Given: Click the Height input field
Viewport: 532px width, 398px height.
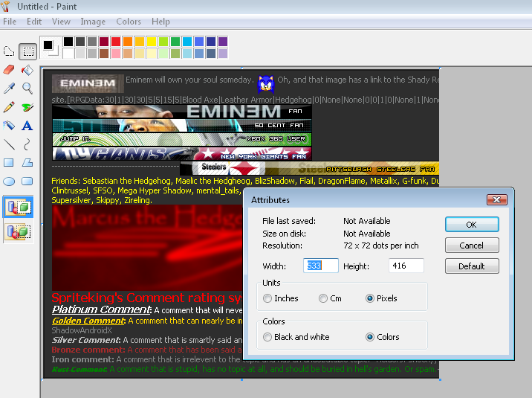Looking at the screenshot, I should pyautogui.click(x=406, y=266).
